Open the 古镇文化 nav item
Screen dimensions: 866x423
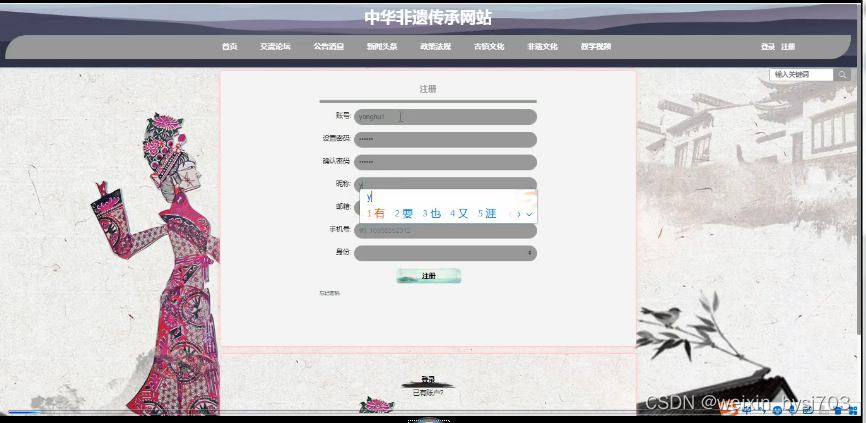tap(489, 47)
